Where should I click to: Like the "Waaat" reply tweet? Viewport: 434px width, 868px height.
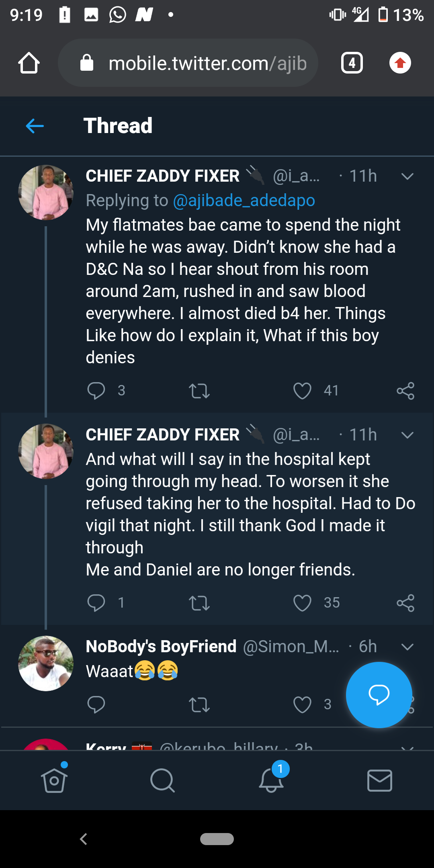302,704
